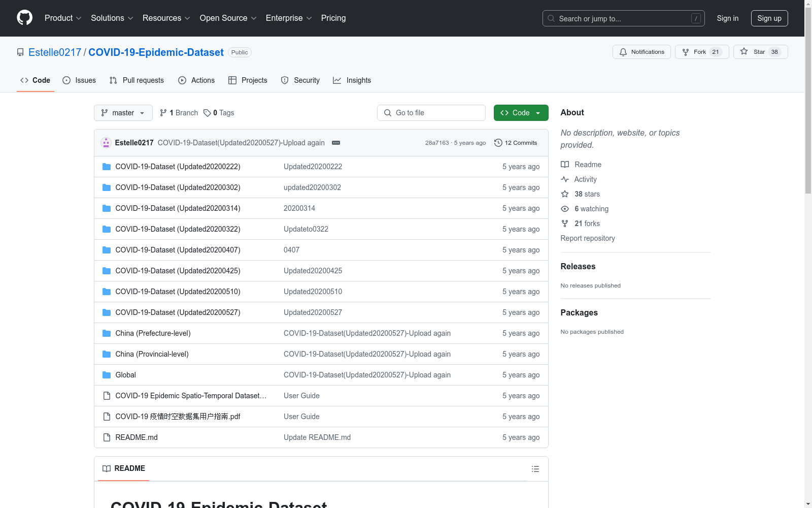
Task: Open the green Code dropdown button
Action: click(x=521, y=113)
